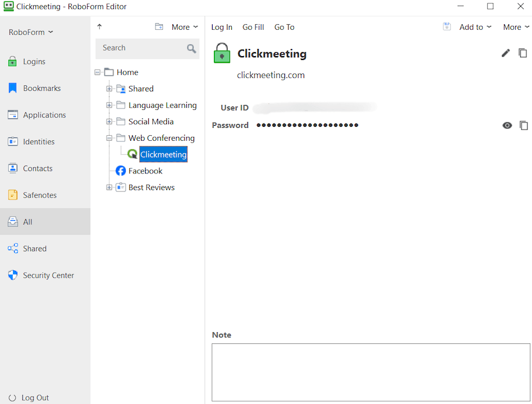The height and width of the screenshot is (404, 532).
Task: Copy the password using its copy icon
Action: [x=524, y=125]
